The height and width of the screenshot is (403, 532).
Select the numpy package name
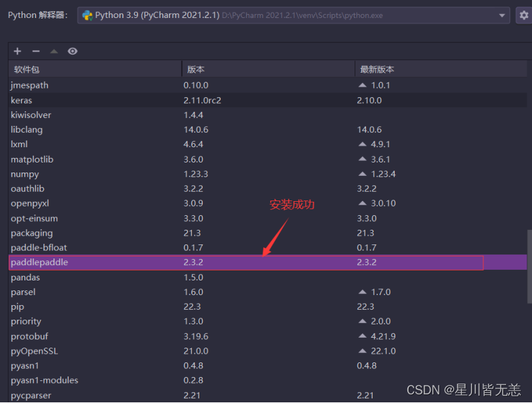pos(25,175)
